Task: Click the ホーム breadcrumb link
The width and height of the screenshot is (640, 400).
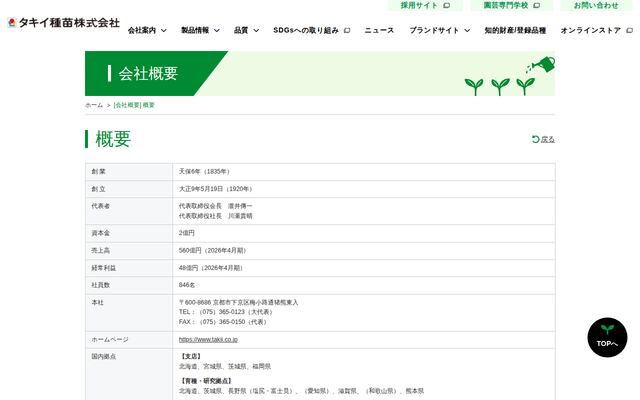Action: (x=94, y=105)
